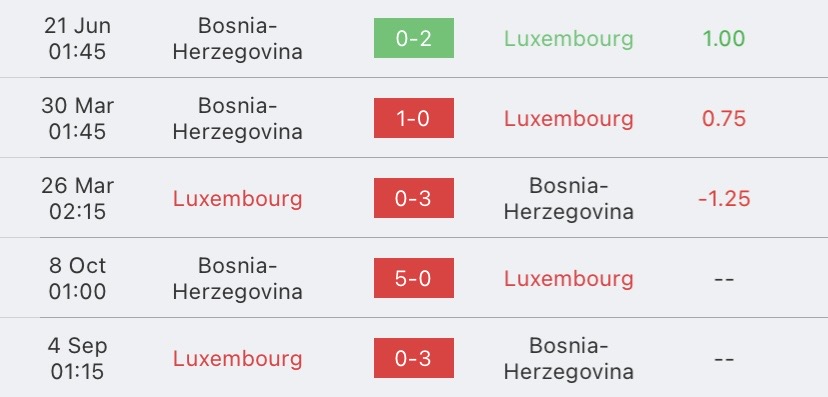The width and height of the screenshot is (828, 397).
Task: Select Bosnia-Herzegovina home team in 30 Mar match
Action: pyautogui.click(x=237, y=119)
